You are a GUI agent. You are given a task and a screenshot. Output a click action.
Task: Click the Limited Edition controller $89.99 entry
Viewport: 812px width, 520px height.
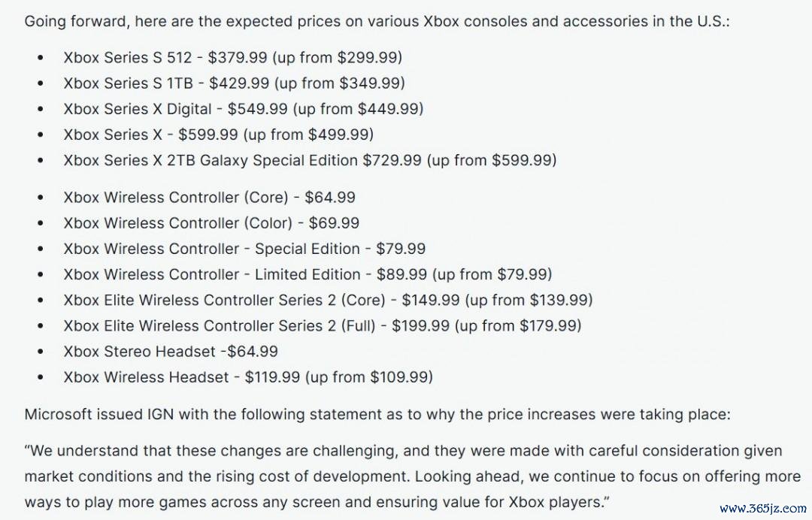click(x=308, y=274)
